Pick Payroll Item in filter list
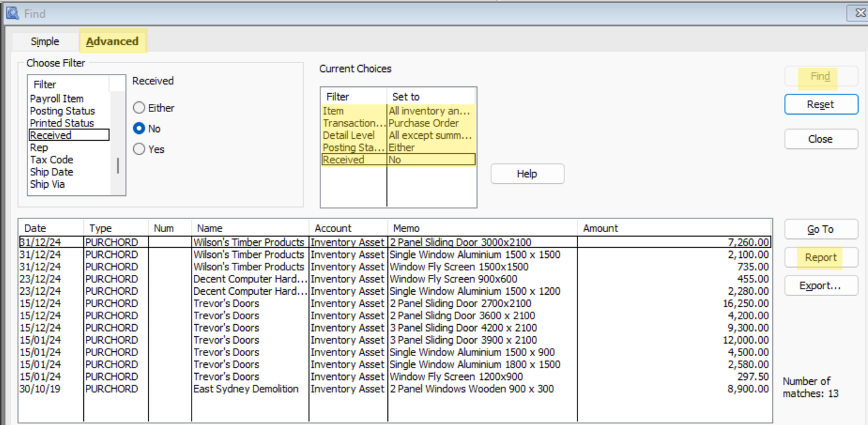Screen dimensions: 868x425 tap(57, 98)
